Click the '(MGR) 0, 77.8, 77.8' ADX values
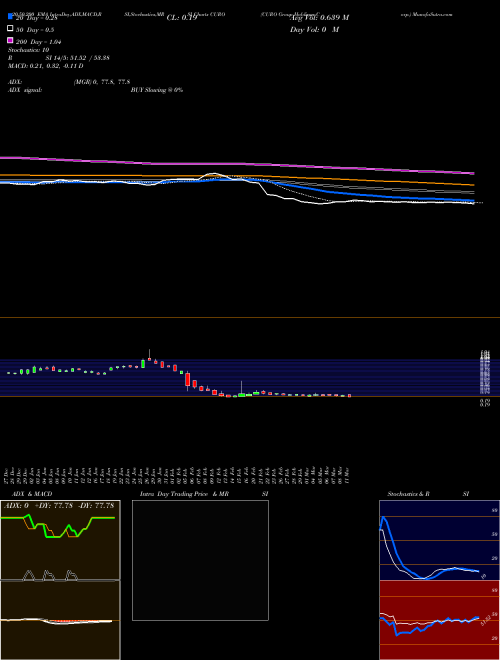Screen dimensions: 500x660 point(102,82)
